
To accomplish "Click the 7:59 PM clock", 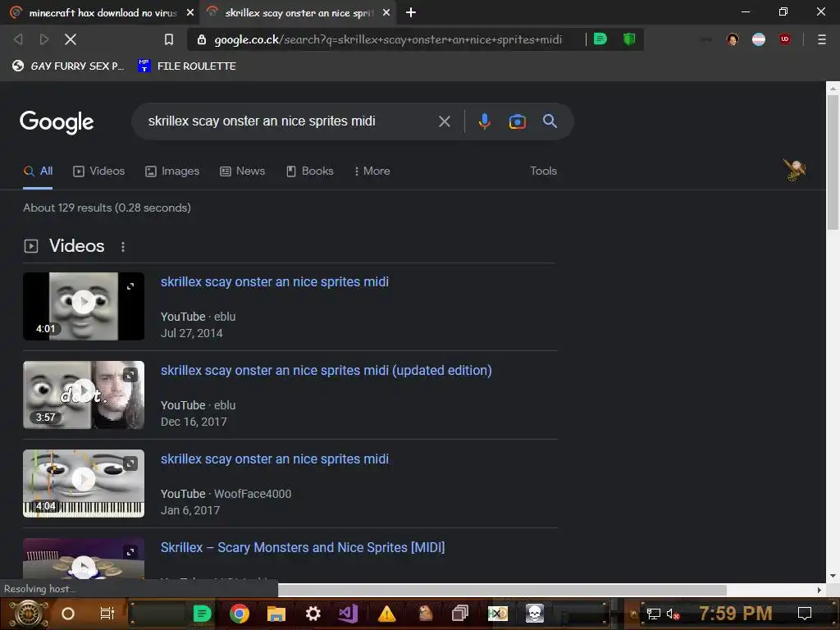I will click(736, 614).
